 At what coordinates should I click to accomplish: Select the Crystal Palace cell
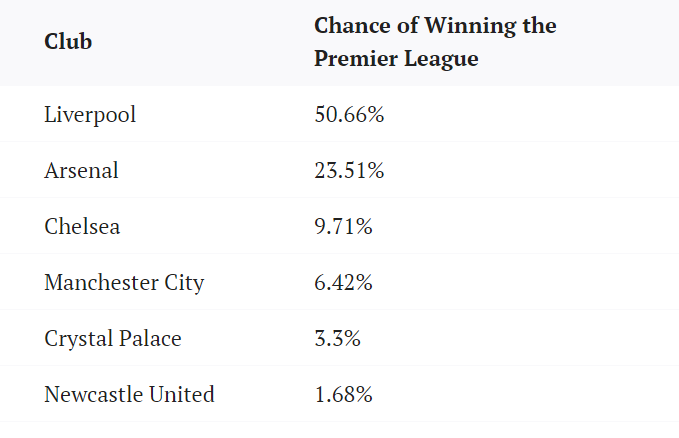click(x=113, y=338)
